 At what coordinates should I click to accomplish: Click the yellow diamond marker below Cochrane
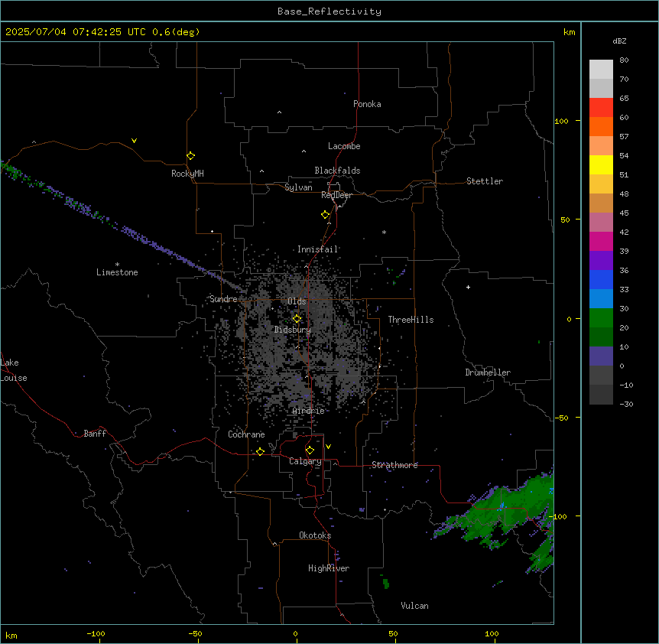point(260,451)
